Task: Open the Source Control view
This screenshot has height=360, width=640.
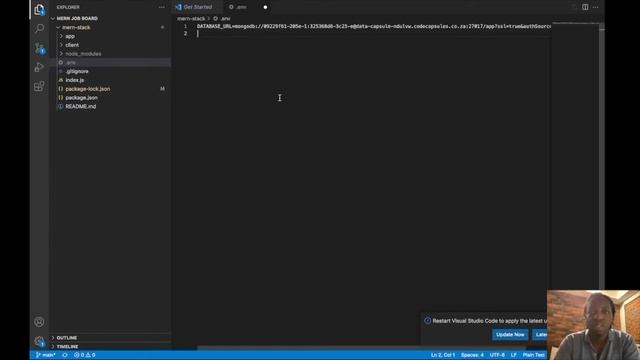Action: click(39, 48)
